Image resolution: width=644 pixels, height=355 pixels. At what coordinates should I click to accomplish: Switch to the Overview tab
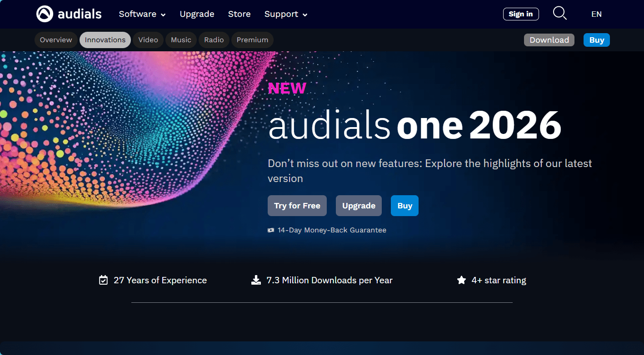click(x=56, y=40)
